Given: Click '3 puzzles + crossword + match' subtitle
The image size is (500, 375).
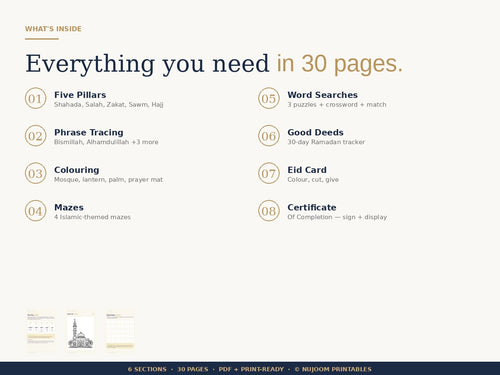Looking at the screenshot, I should click(337, 105).
